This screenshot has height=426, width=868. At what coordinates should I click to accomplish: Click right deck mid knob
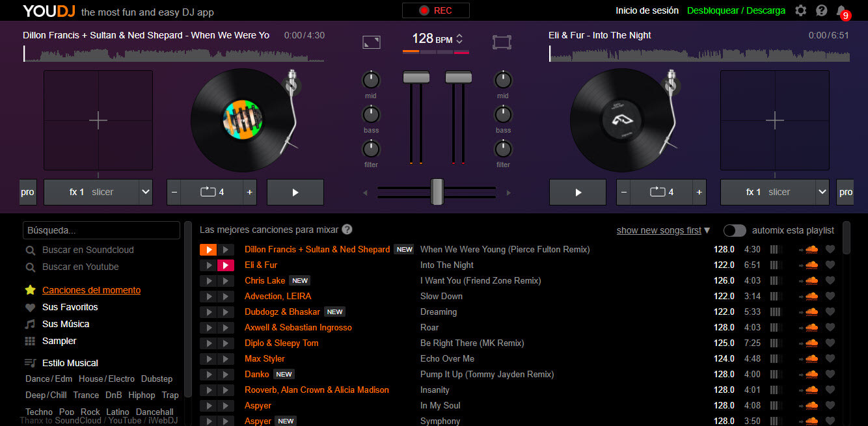point(503,80)
